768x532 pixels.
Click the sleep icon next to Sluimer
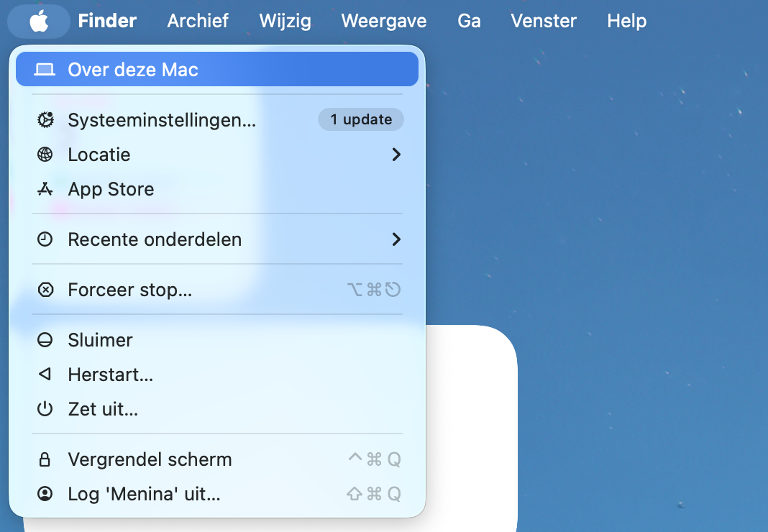click(45, 340)
